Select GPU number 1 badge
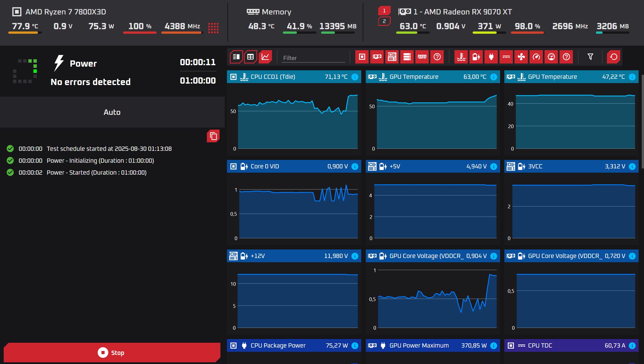This screenshot has height=364, width=644. 384,10
